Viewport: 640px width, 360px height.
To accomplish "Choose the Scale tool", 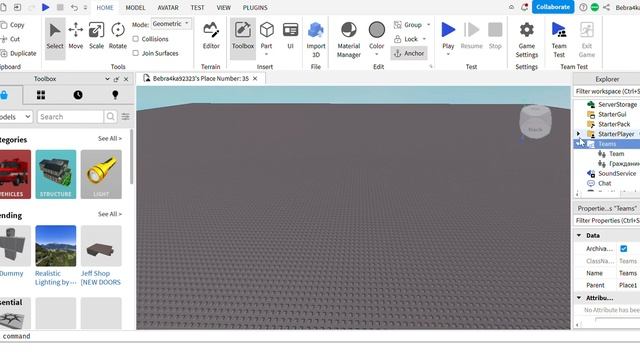I will click(x=96, y=37).
